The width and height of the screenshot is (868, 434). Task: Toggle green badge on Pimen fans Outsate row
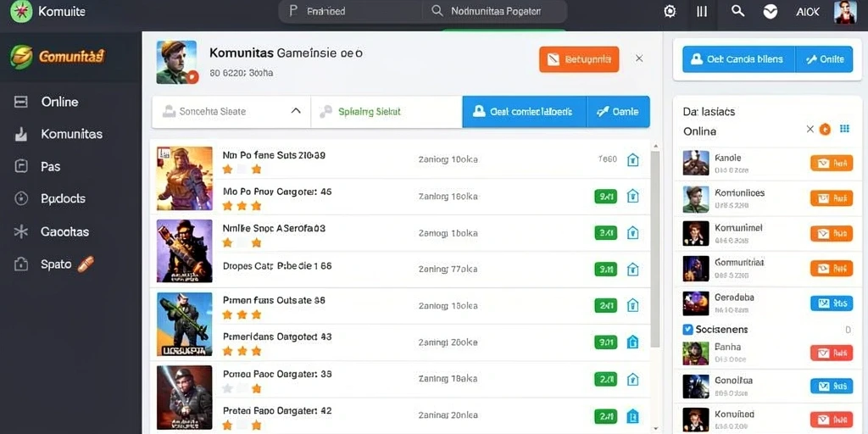(x=605, y=305)
